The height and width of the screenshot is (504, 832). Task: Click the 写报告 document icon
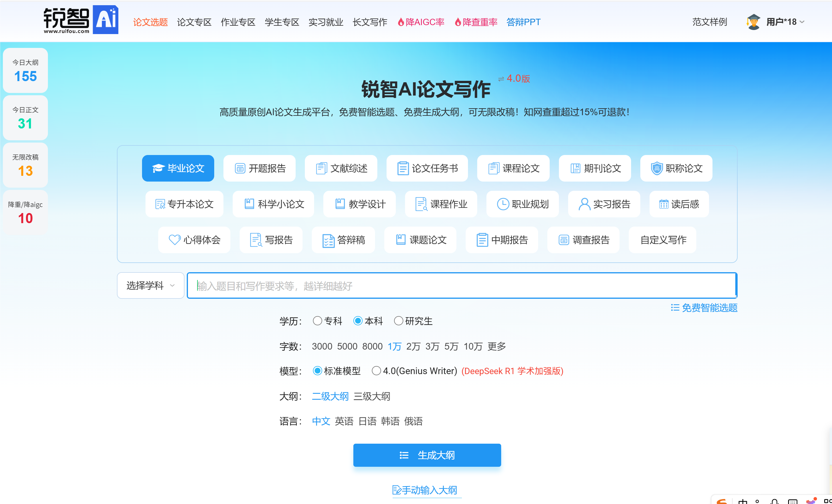pyautogui.click(x=256, y=240)
